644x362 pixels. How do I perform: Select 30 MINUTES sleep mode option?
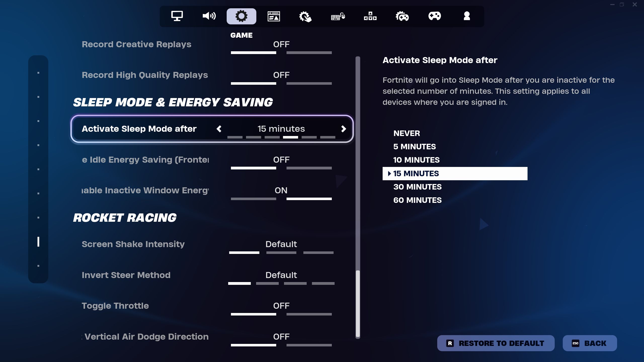pyautogui.click(x=418, y=187)
